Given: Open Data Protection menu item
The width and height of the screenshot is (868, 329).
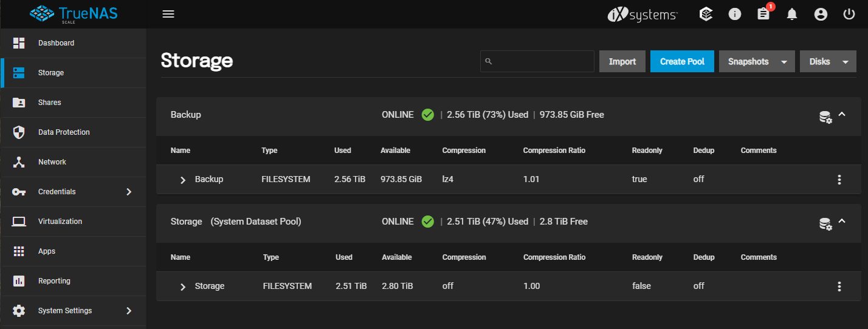Looking at the screenshot, I should pyautogui.click(x=74, y=132).
